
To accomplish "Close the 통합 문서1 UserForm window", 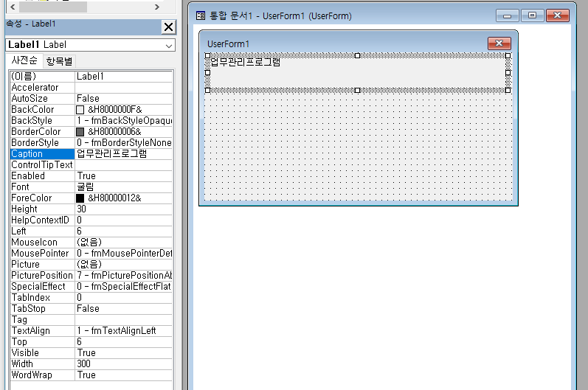I will [x=558, y=15].
